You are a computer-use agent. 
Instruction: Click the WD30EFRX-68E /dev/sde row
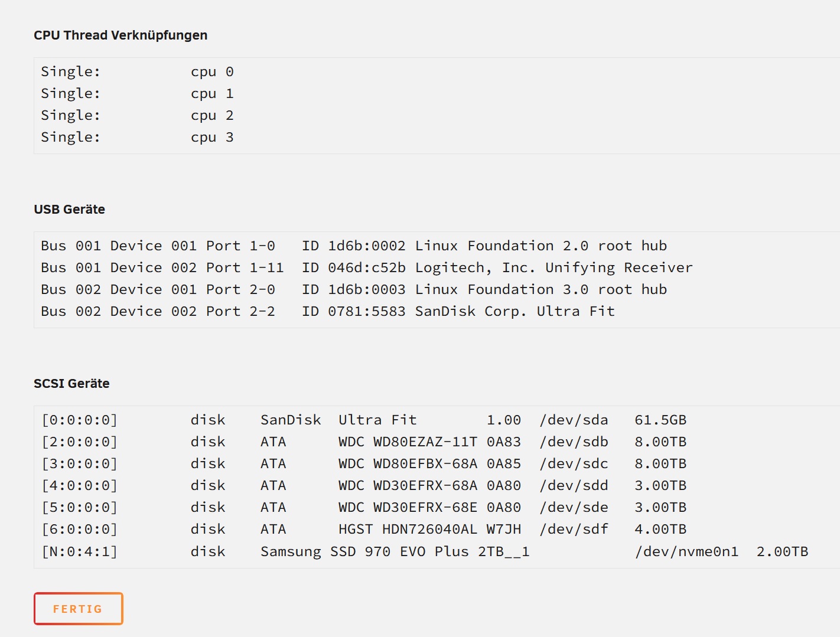pyautogui.click(x=364, y=508)
